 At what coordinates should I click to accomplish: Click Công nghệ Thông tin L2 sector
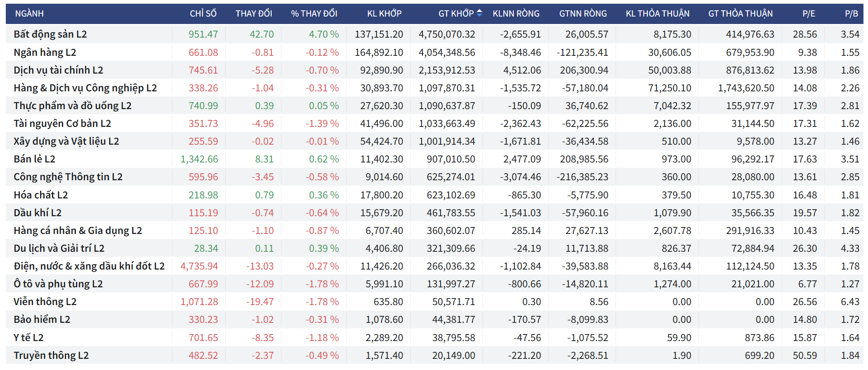[68, 177]
